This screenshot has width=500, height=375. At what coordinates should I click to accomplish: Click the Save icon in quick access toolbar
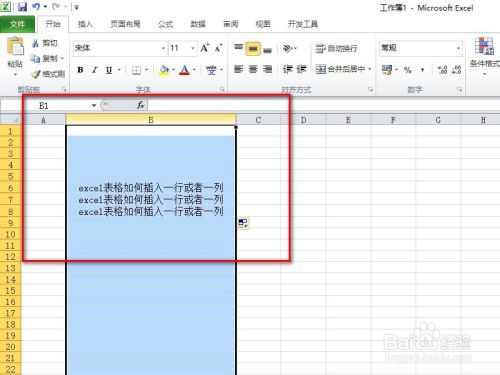(22, 7)
